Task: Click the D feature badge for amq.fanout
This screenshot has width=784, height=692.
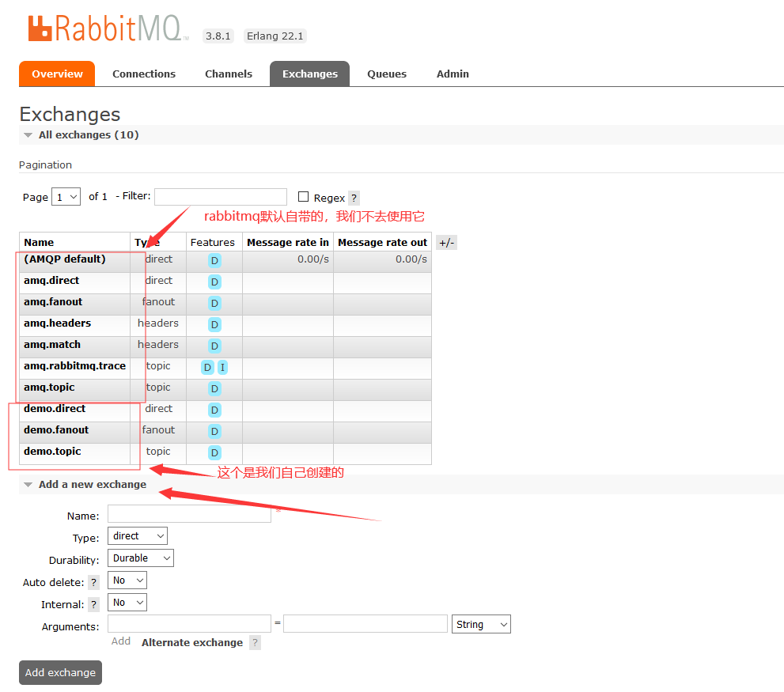Action: (x=214, y=304)
